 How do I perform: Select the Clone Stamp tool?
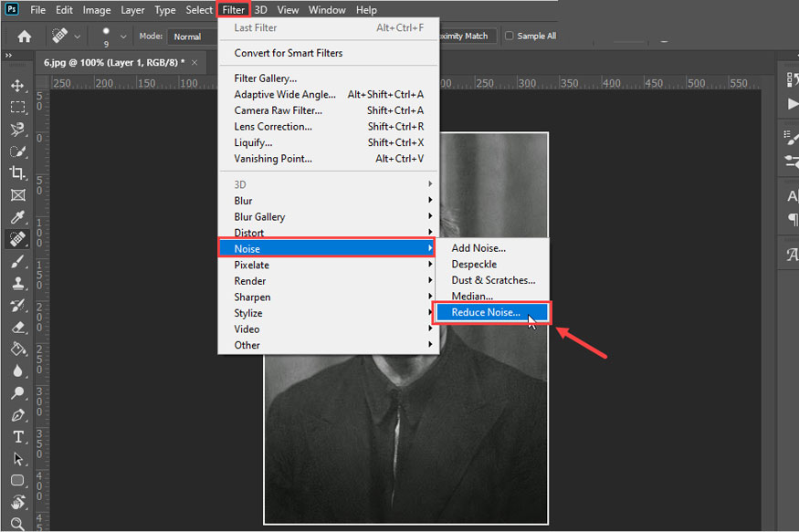pos(18,283)
